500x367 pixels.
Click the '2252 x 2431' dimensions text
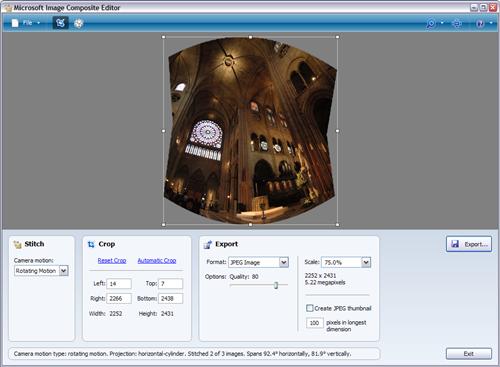tap(320, 275)
